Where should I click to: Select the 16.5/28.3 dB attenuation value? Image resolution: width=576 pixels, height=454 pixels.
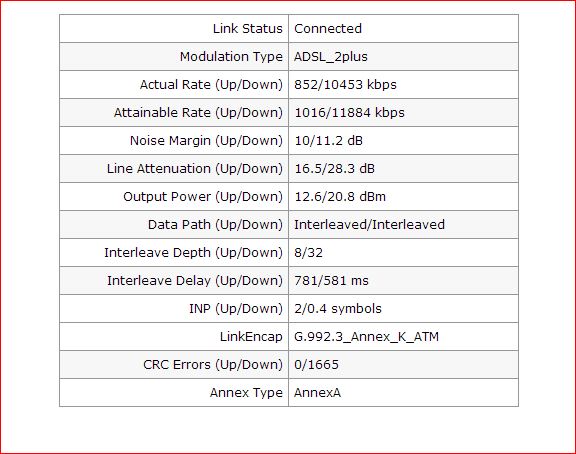point(334,169)
